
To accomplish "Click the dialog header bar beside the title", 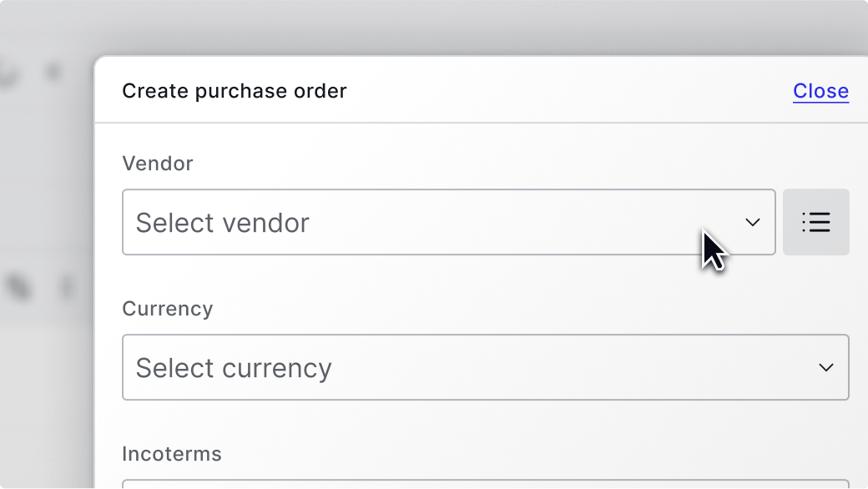I will (568, 91).
